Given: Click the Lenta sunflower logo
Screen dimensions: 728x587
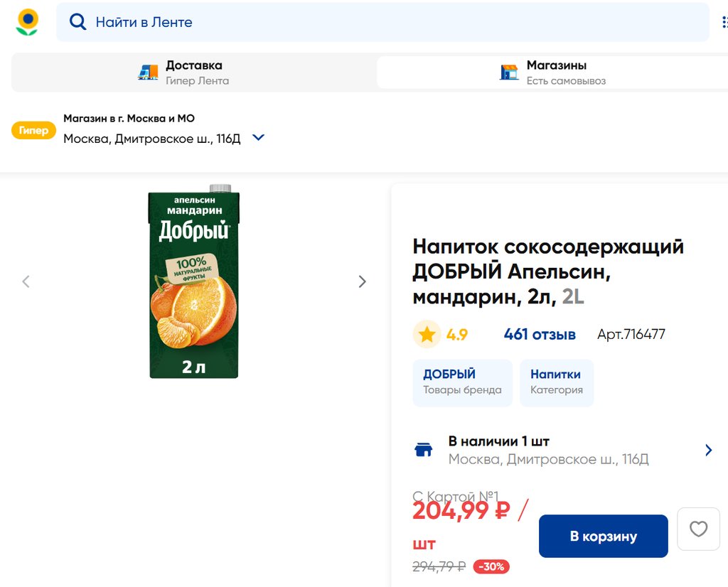Looking at the screenshot, I should pos(27,22).
